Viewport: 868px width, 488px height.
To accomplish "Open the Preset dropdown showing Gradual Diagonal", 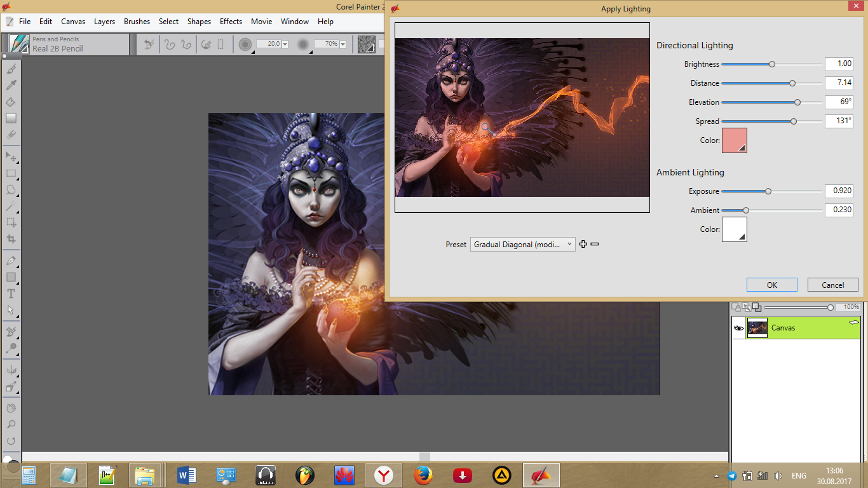I will pyautogui.click(x=522, y=245).
